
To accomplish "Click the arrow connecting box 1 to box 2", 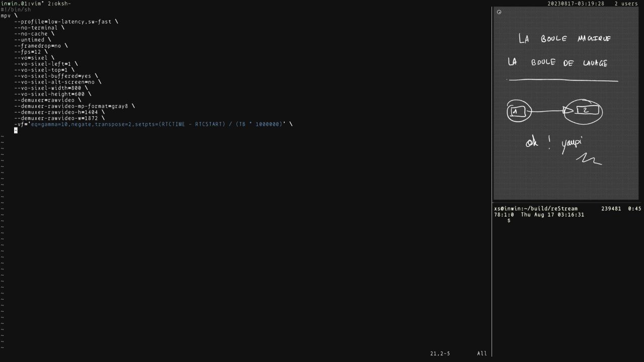I will 548,111.
